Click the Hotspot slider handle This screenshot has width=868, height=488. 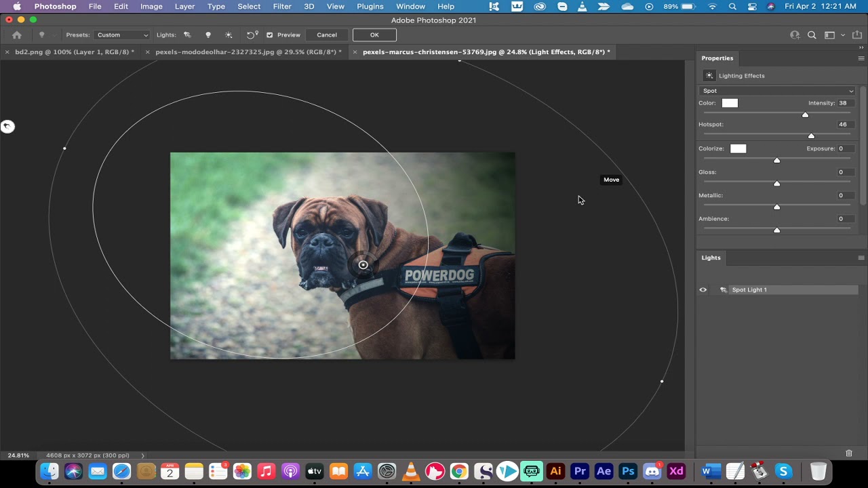coord(811,136)
